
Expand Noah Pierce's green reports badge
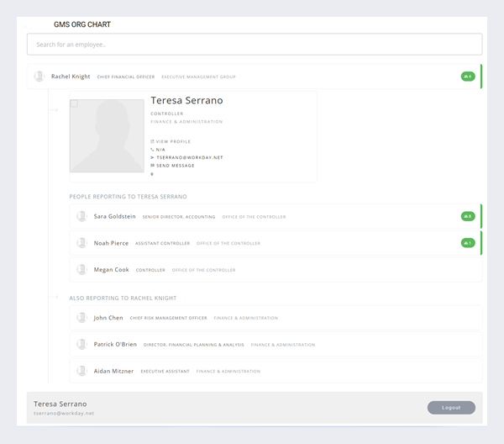467,243
